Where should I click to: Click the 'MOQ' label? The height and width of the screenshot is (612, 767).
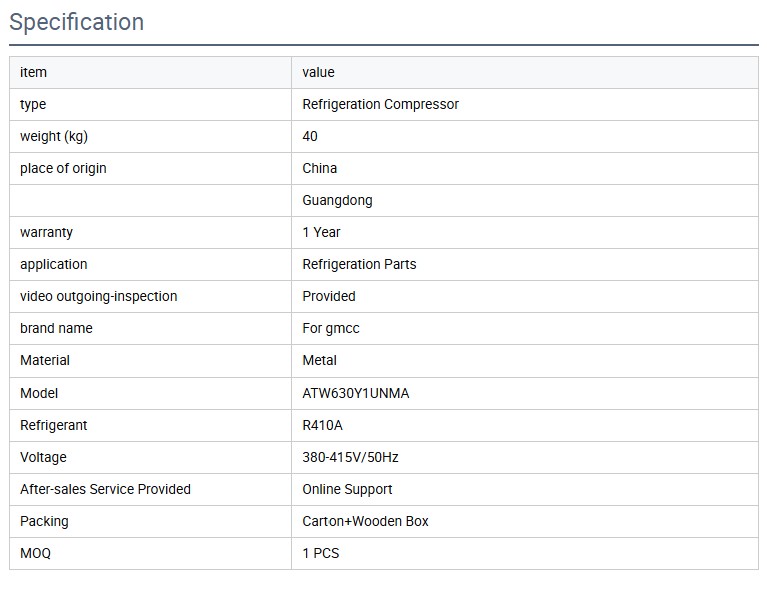36,553
